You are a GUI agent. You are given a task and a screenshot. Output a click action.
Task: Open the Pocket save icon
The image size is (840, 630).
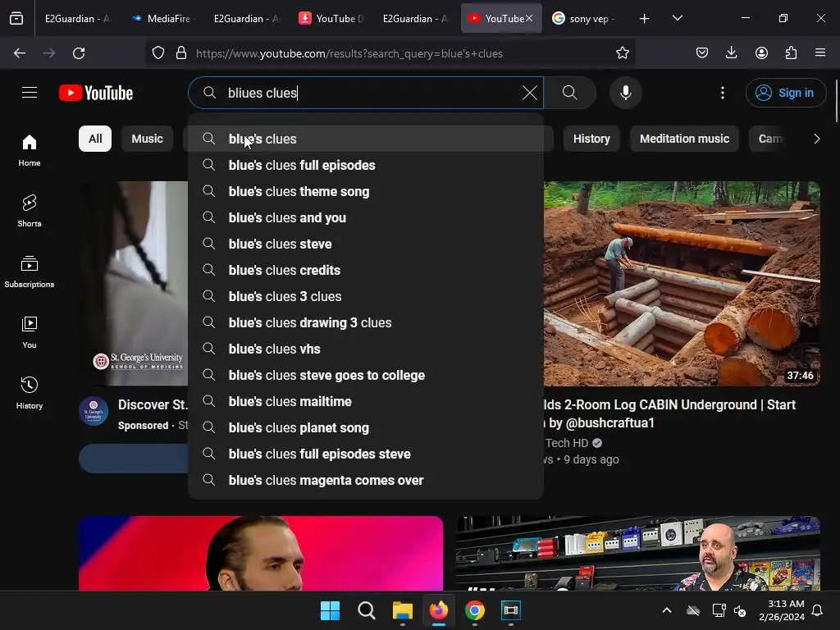(702, 53)
